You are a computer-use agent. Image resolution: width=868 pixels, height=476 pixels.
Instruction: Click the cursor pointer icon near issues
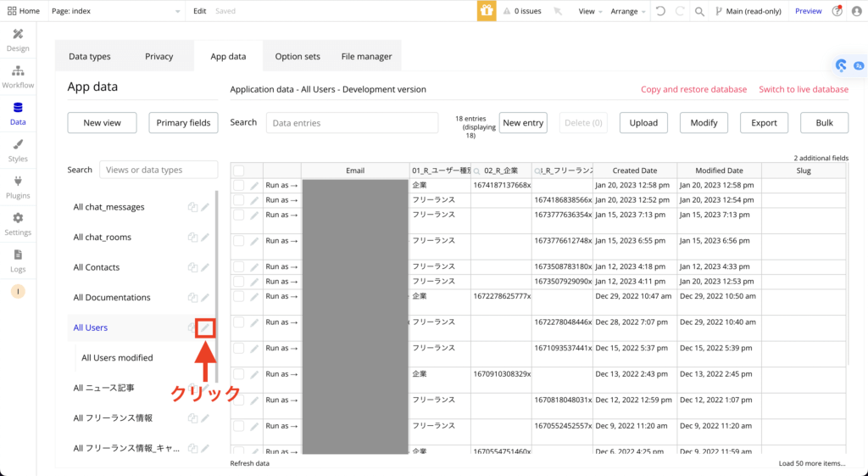pyautogui.click(x=558, y=11)
